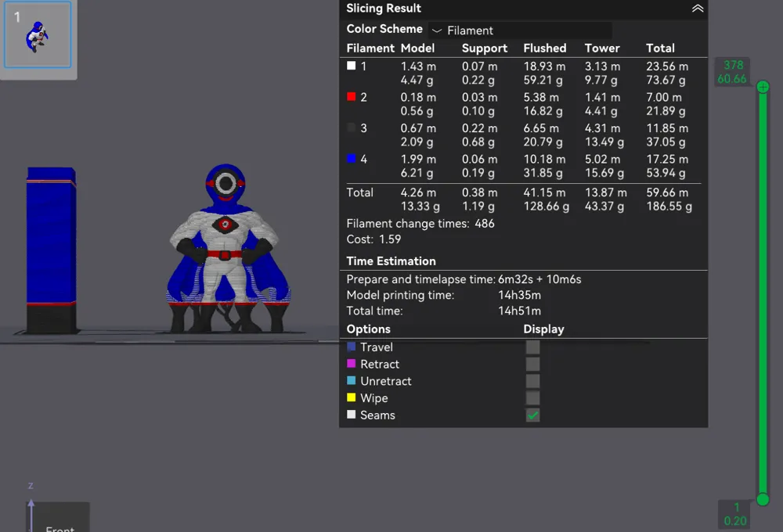Click the blue prime tower in preview
The width and height of the screenshot is (783, 532).
pyautogui.click(x=52, y=250)
